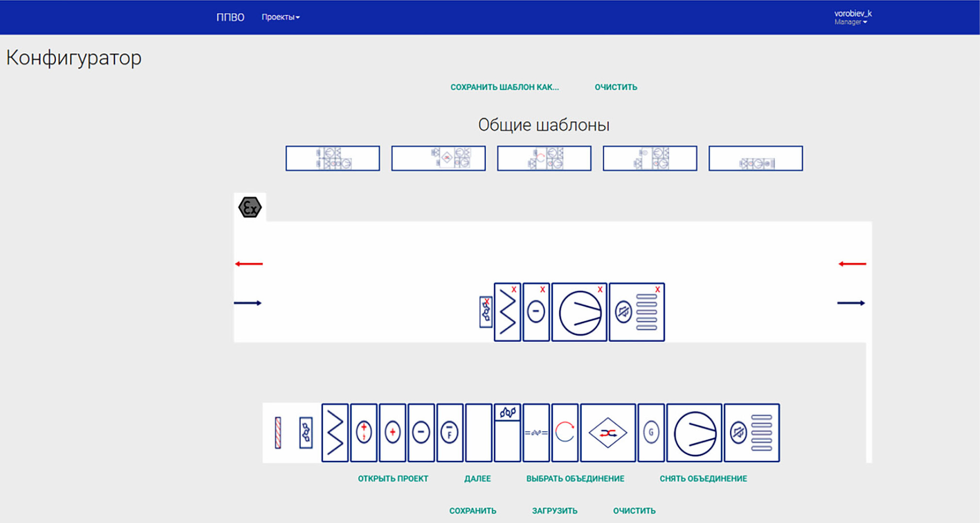The height and width of the screenshot is (523, 980).
Task: Click СОХРАНИТЬ ШАБЛОН КАК... button
Action: point(505,87)
